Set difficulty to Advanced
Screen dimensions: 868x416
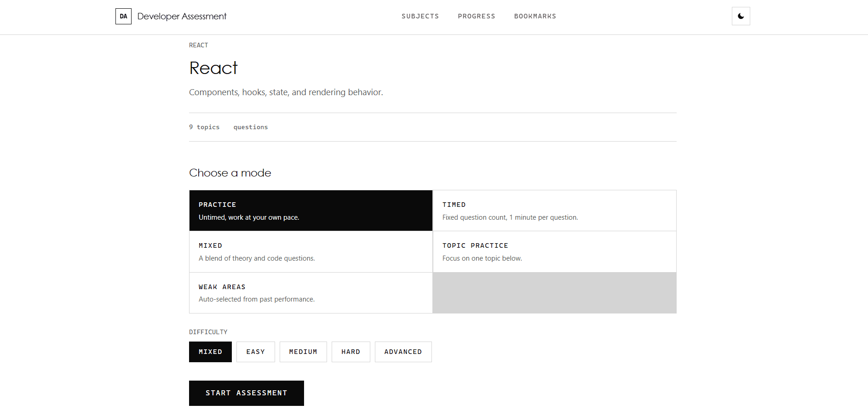point(403,352)
